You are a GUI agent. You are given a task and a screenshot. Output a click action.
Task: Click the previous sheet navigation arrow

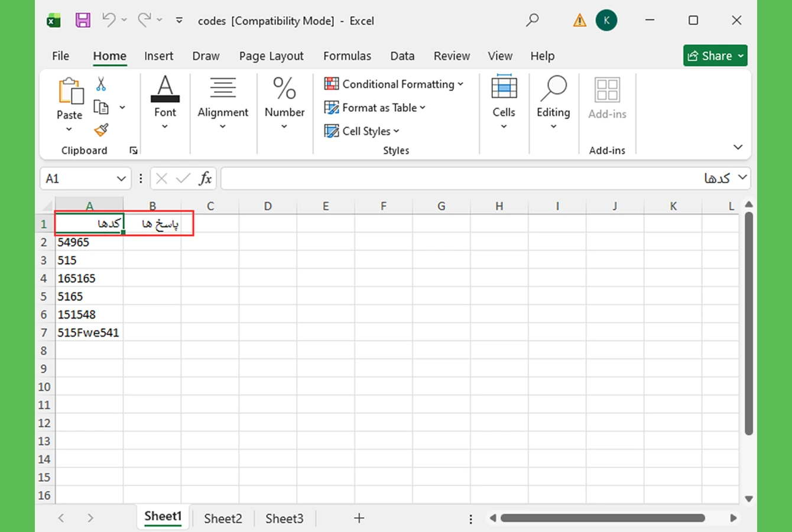61,518
